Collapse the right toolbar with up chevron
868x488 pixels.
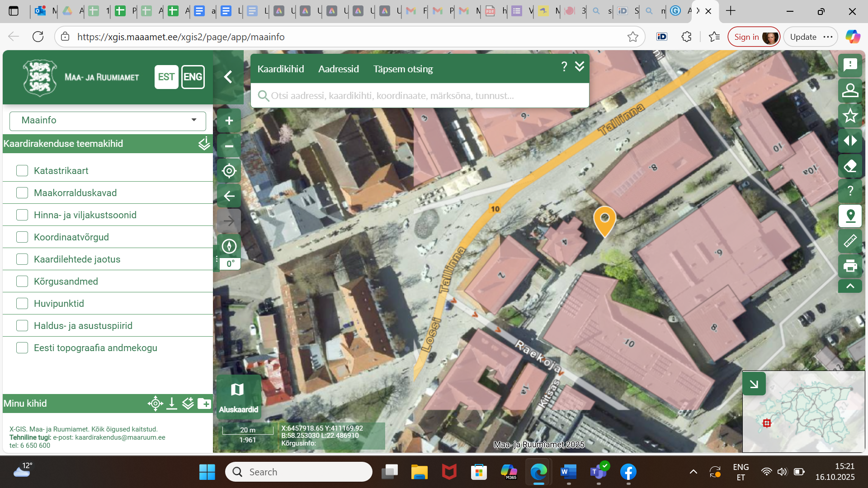pyautogui.click(x=850, y=286)
